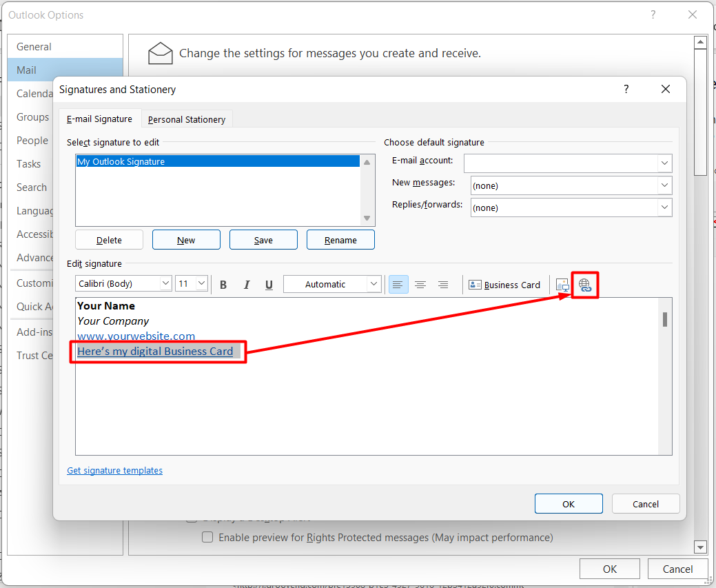Viewport: 716px width, 588px height.
Task: Select Mail in Outlook Options sidebar
Action: [65, 70]
